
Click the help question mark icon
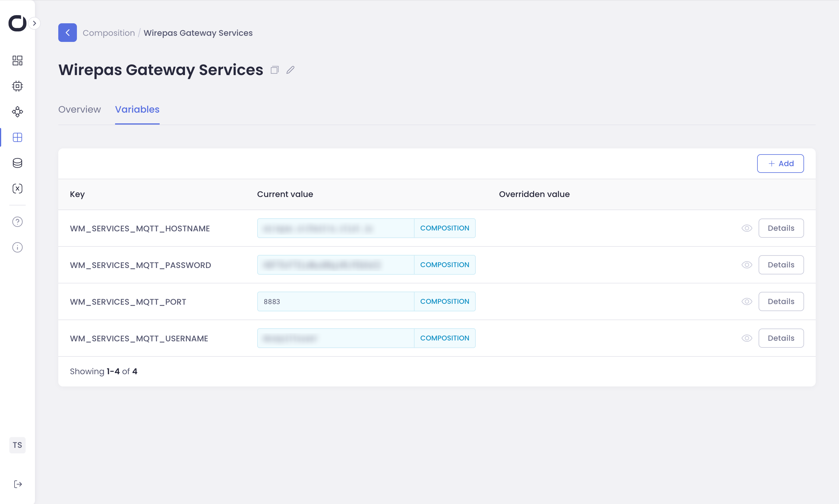17,222
